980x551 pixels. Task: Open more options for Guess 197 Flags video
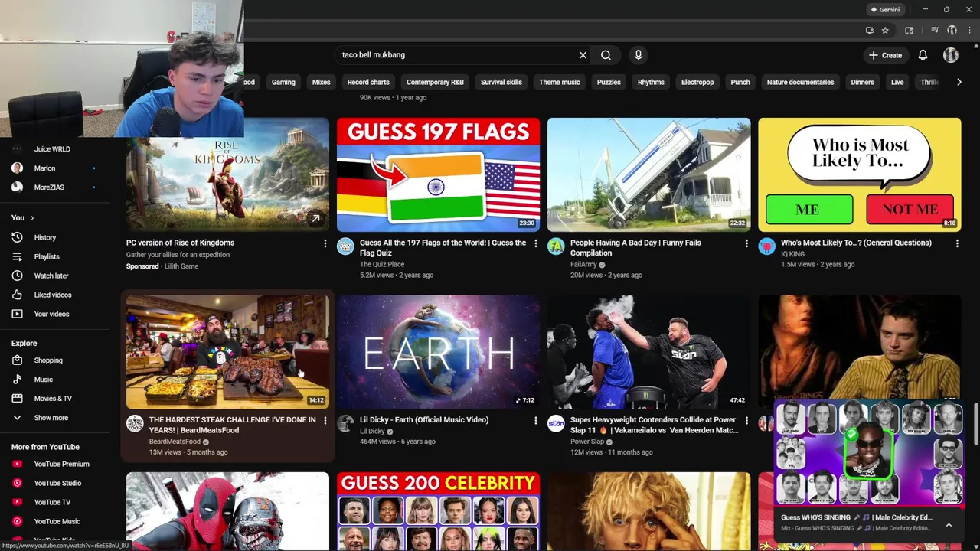[x=535, y=243]
